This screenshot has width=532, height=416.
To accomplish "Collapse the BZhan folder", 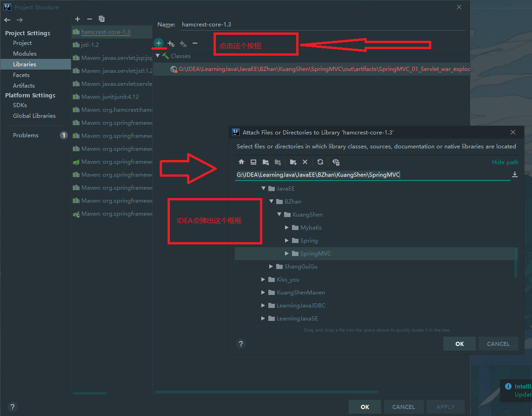I will [x=272, y=201].
